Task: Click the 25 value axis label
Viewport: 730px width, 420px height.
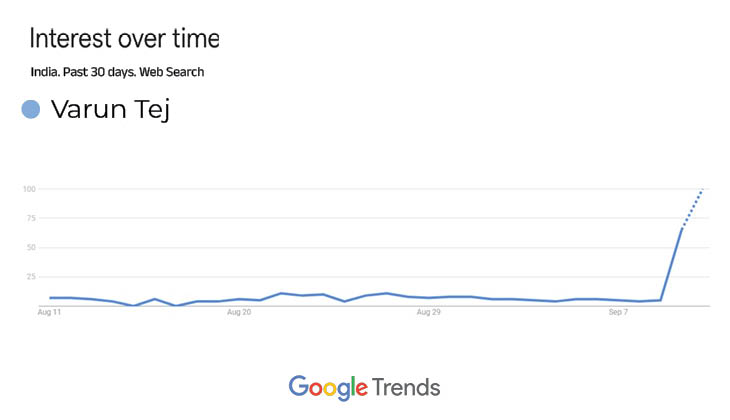Action: (31, 277)
